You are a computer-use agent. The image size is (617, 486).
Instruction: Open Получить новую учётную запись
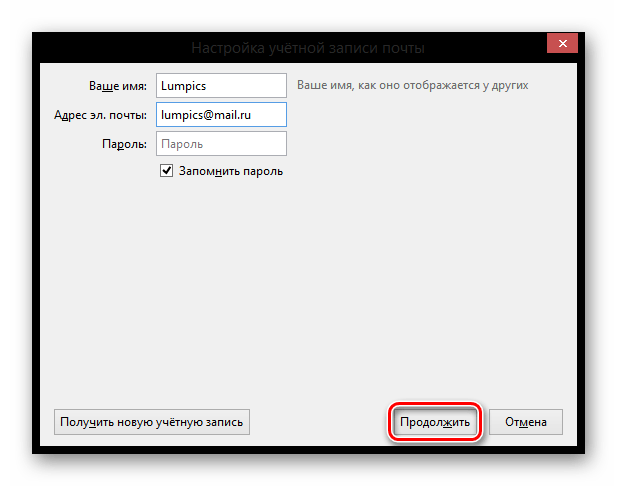click(x=151, y=422)
